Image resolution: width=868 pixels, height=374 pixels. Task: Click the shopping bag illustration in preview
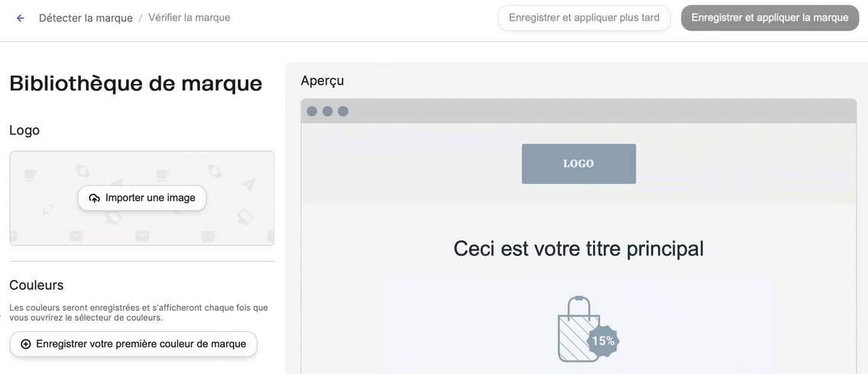click(578, 330)
